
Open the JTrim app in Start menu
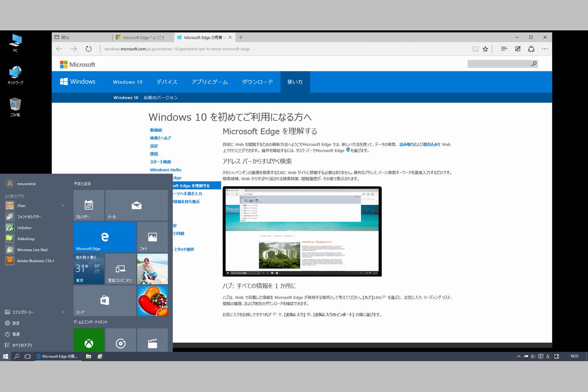(x=34, y=205)
